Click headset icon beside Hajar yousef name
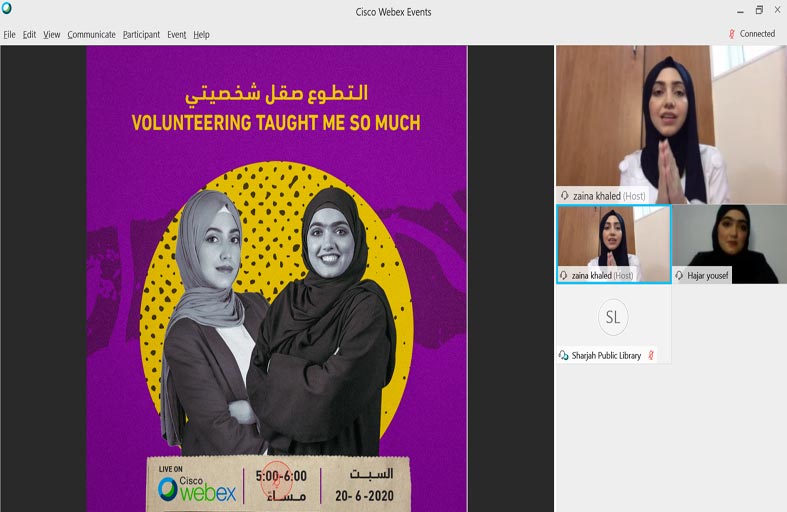 click(679, 275)
